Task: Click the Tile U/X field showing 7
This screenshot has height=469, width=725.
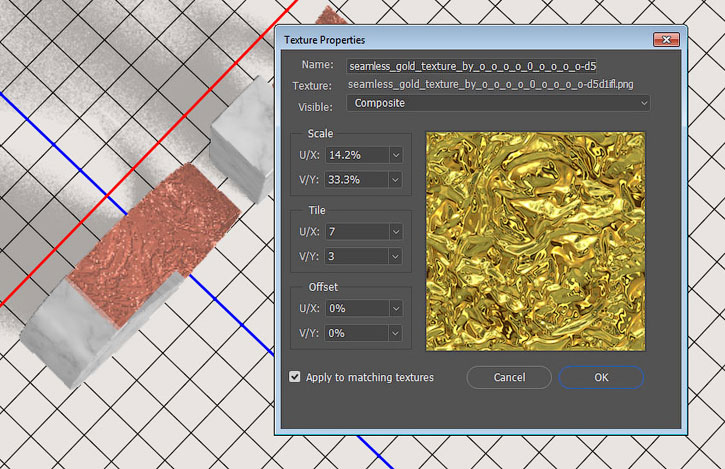Action: point(357,232)
